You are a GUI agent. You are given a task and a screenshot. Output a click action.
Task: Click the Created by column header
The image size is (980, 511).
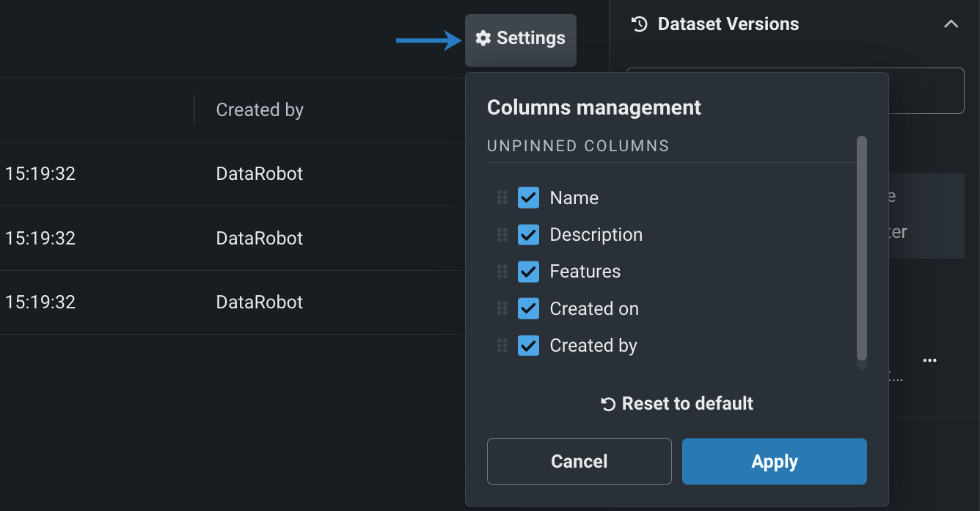coord(259,109)
